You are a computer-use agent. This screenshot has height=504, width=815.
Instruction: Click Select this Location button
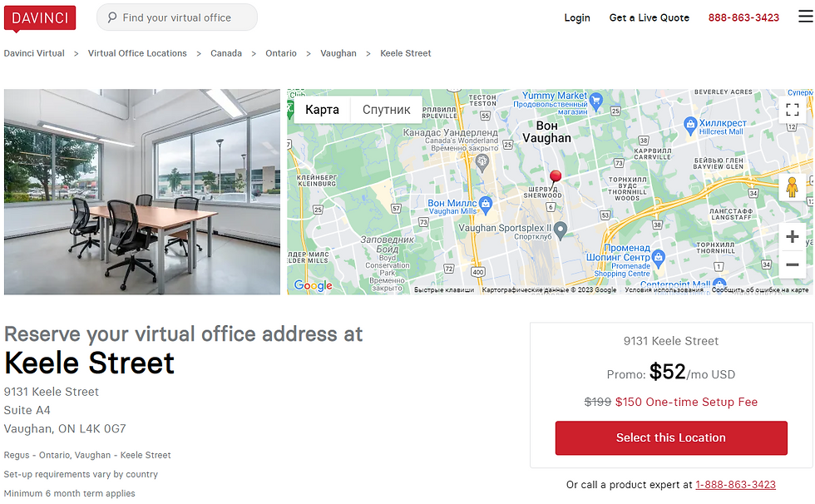point(671,438)
